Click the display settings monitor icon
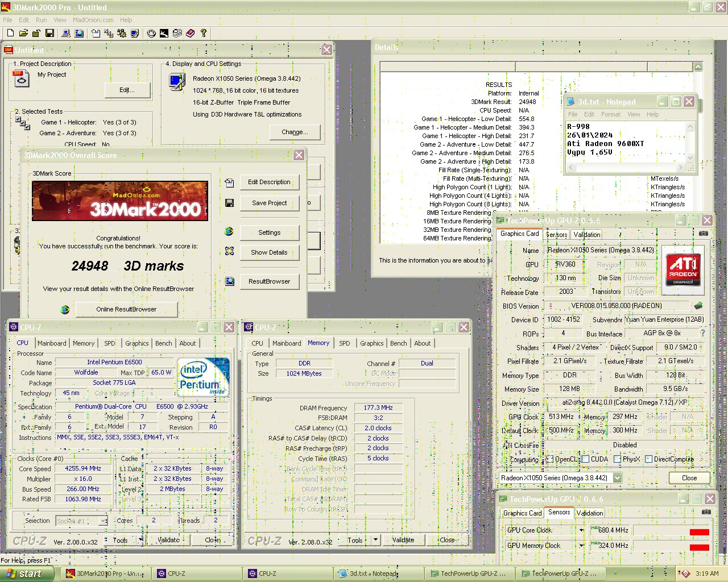The image size is (728, 582). tap(177, 82)
